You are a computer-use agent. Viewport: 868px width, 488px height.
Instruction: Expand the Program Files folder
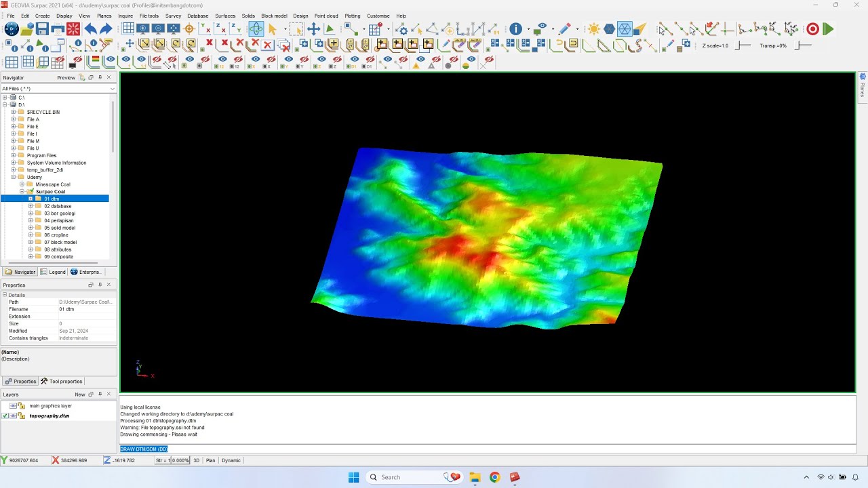[x=13, y=156]
